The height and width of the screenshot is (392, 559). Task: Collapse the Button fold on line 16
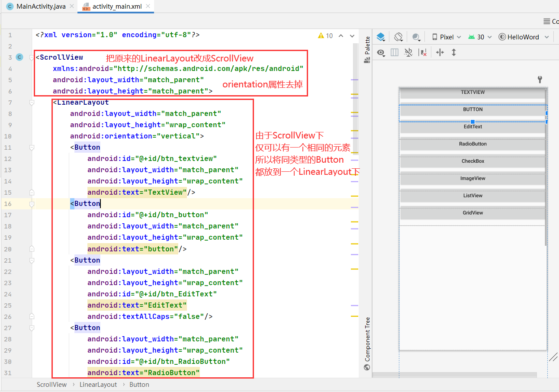(32, 204)
